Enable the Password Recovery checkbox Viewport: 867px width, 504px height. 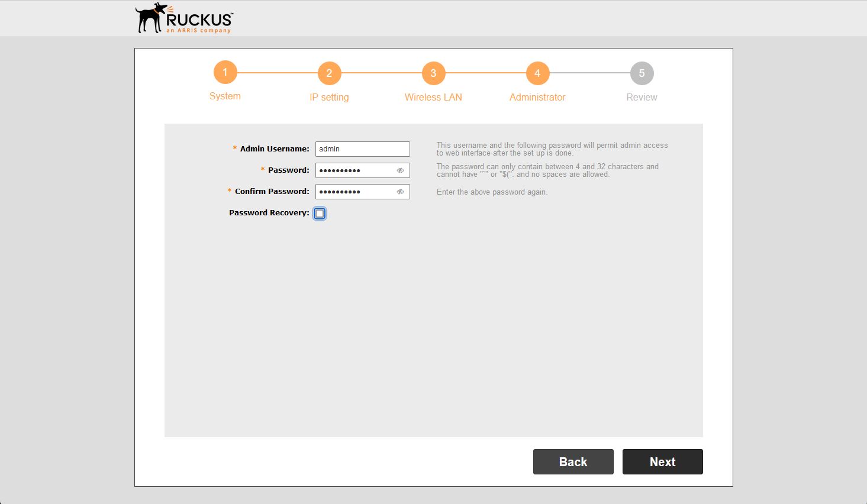tap(320, 213)
